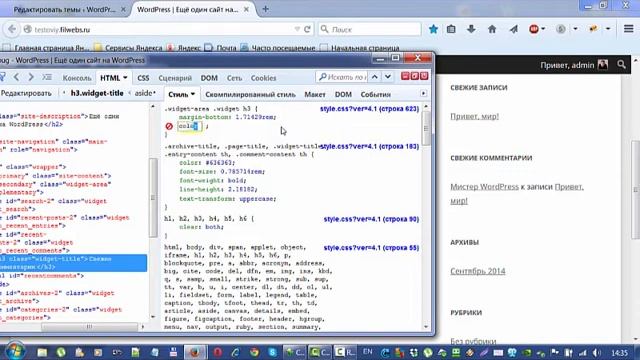Open the 'Сеть' Firebug tab
The image size is (640, 360).
click(x=234, y=78)
